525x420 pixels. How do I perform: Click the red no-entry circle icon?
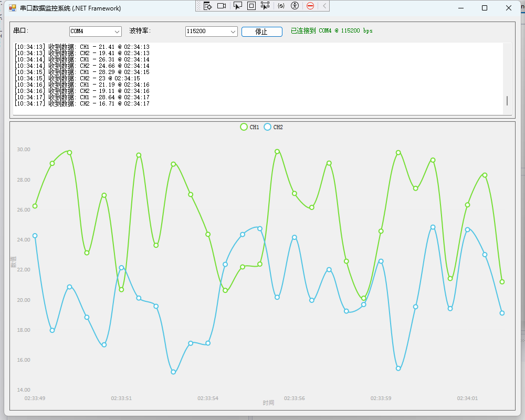point(310,6)
